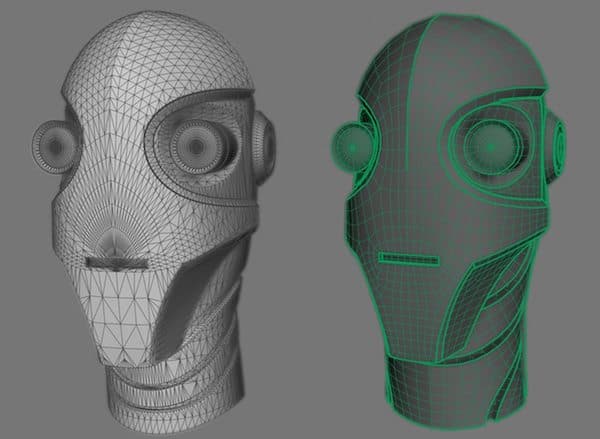This screenshot has width=600, height=439.
Task: Select the round eye of the green wireframe head
Action: (492, 145)
